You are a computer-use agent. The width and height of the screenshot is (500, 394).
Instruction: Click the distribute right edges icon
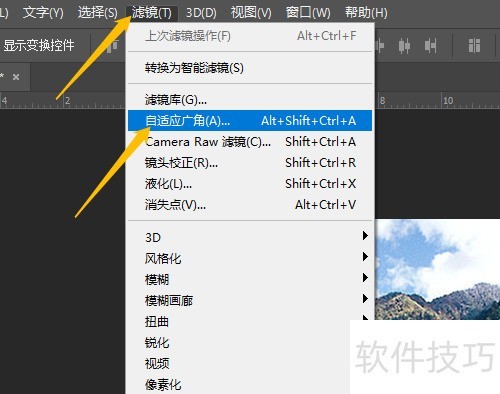(x=430, y=46)
